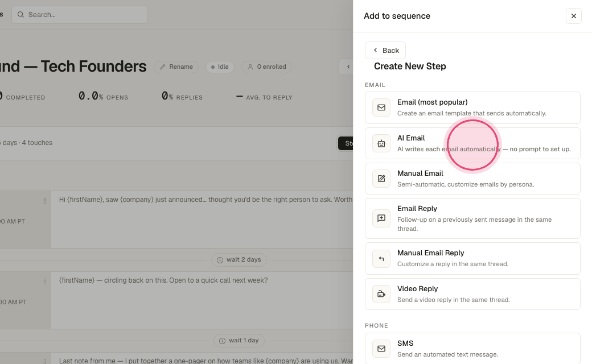Click the message-plus icon for Email Reply
The image size is (592, 364).
coord(381,218)
